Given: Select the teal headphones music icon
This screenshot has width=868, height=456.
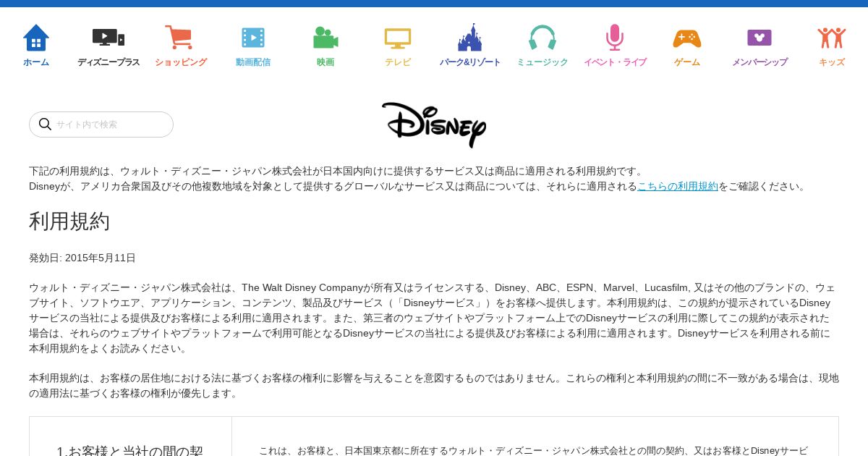Looking at the screenshot, I should point(542,38).
